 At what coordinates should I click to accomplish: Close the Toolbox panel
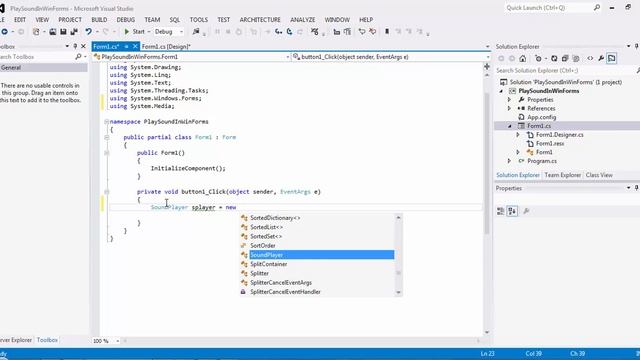[83, 47]
